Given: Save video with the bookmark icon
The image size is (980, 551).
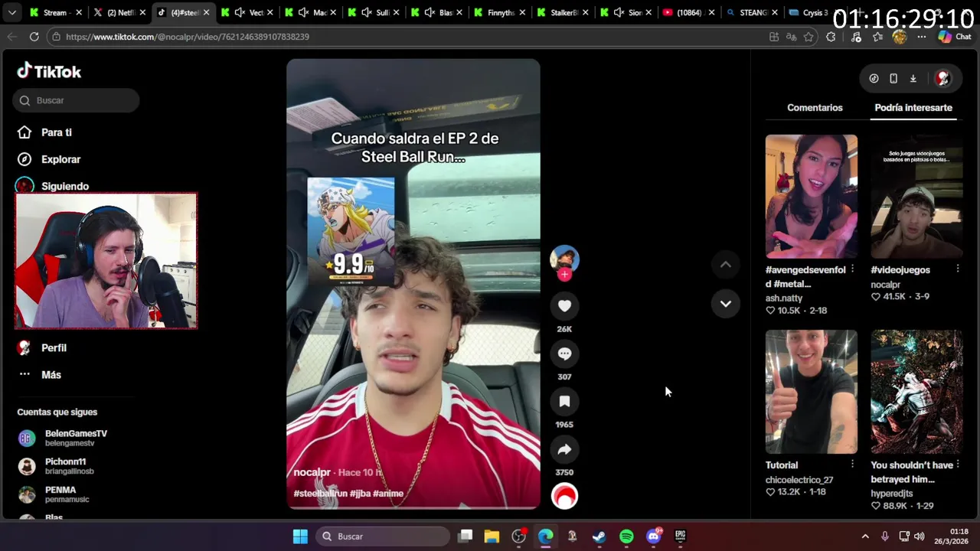Looking at the screenshot, I should click(564, 401).
